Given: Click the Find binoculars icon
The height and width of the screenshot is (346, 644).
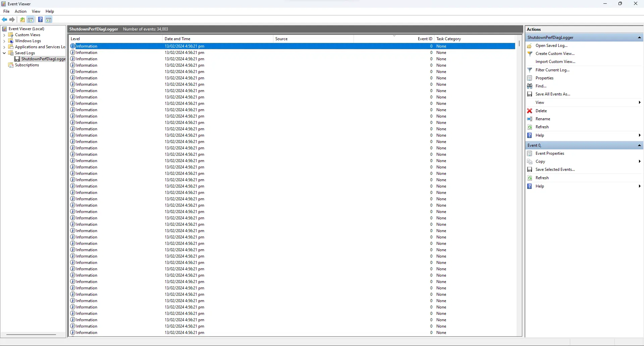Looking at the screenshot, I should point(530,86).
